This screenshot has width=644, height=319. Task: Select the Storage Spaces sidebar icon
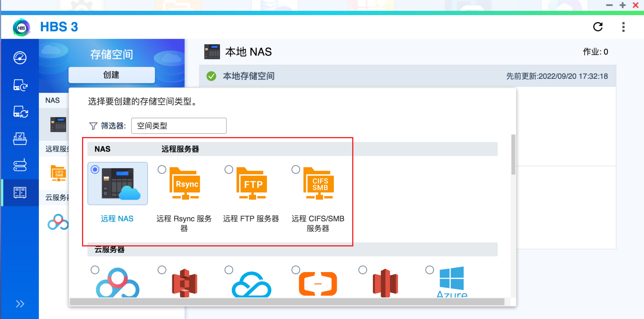point(20,192)
